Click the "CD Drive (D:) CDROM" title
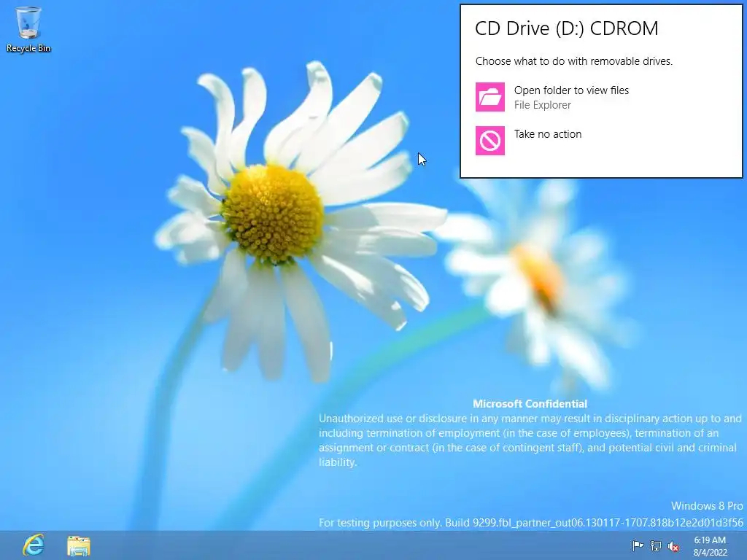The width and height of the screenshot is (747, 560). (x=566, y=28)
